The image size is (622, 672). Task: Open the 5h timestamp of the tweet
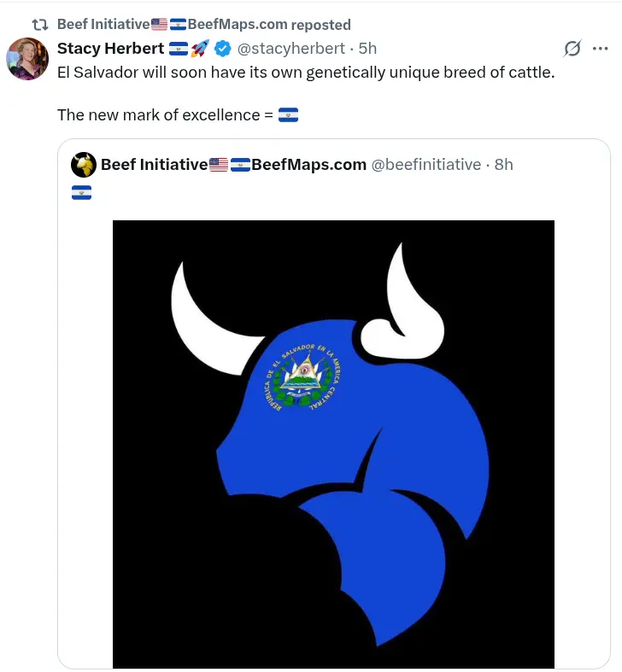(x=367, y=49)
